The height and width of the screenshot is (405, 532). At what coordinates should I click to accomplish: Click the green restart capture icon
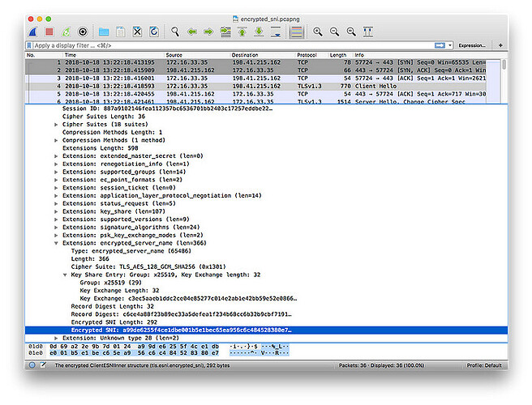point(66,32)
